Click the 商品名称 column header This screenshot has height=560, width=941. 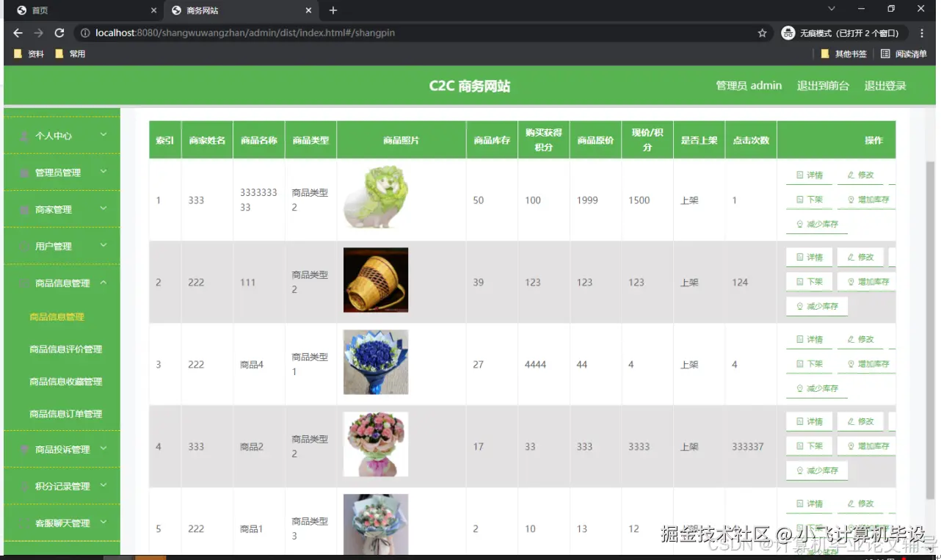(x=259, y=140)
